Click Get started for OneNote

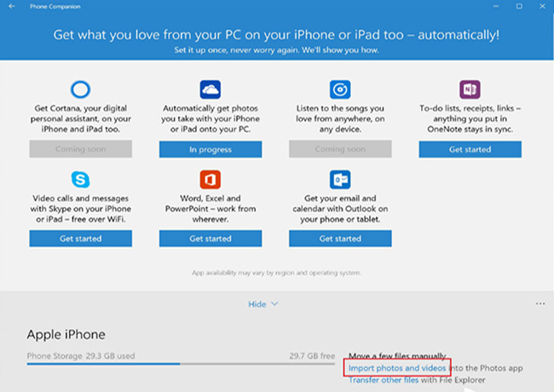click(470, 149)
